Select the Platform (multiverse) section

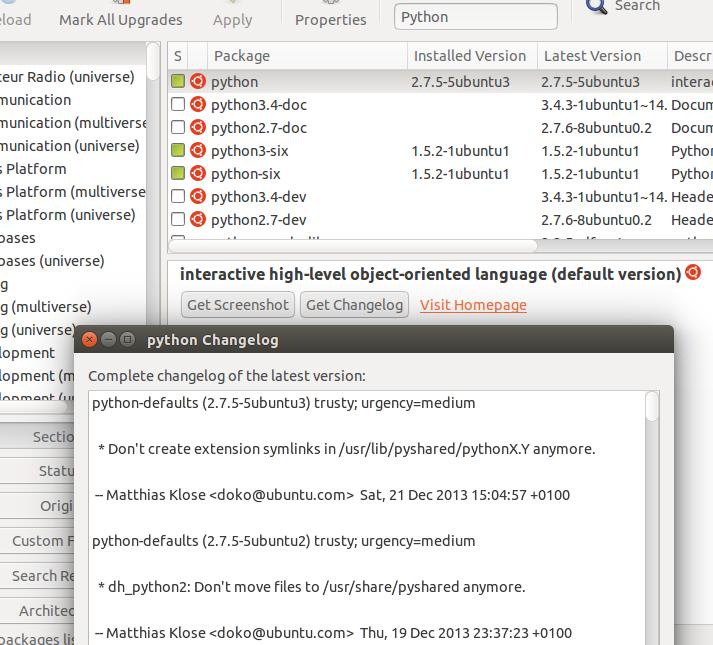click(73, 192)
